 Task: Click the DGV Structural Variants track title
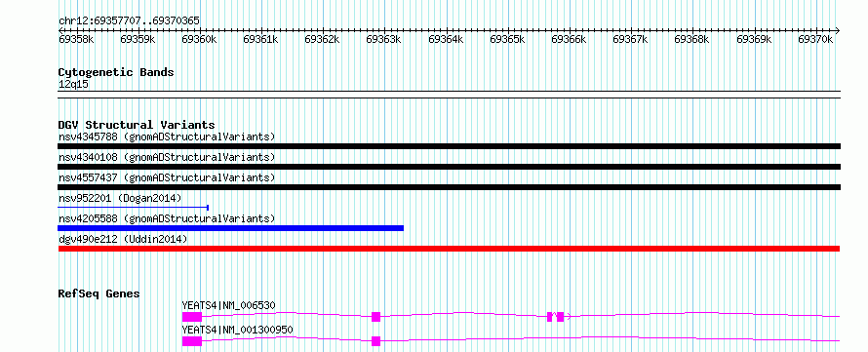tap(137, 125)
